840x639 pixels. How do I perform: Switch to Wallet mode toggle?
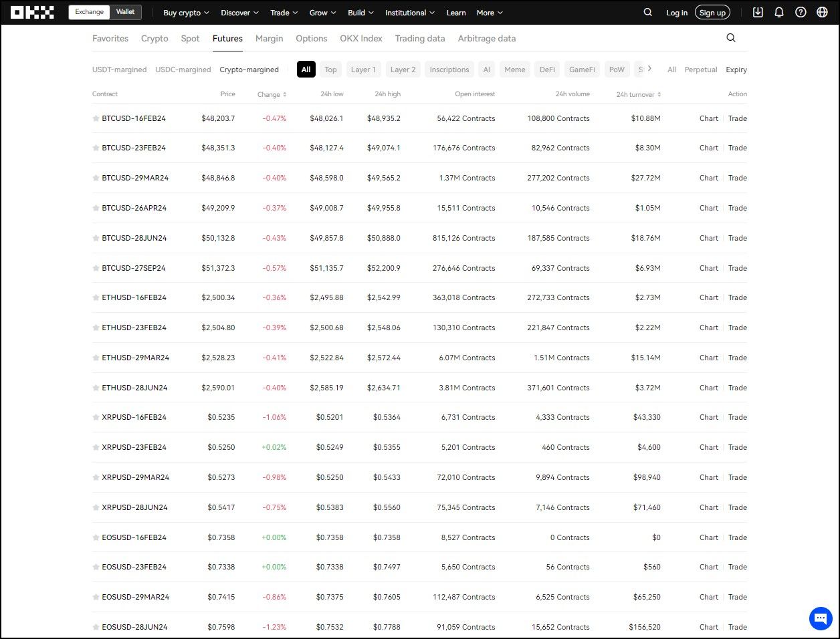click(x=125, y=12)
